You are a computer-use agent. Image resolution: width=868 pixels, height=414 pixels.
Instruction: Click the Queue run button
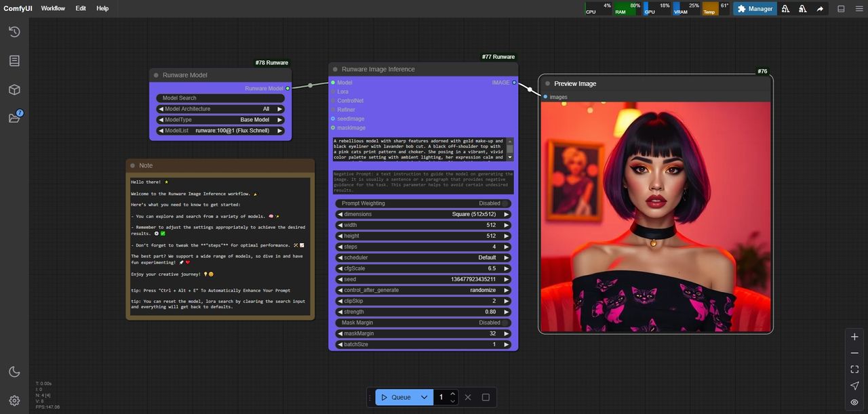[x=395, y=397]
